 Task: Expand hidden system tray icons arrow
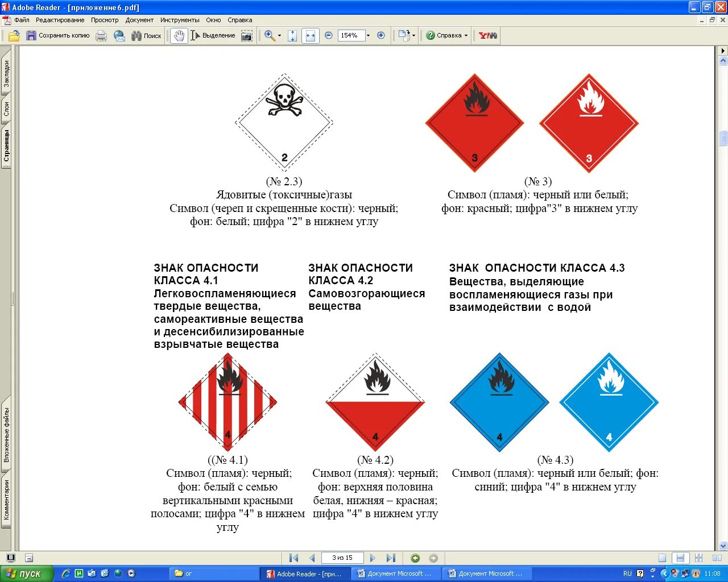664,573
